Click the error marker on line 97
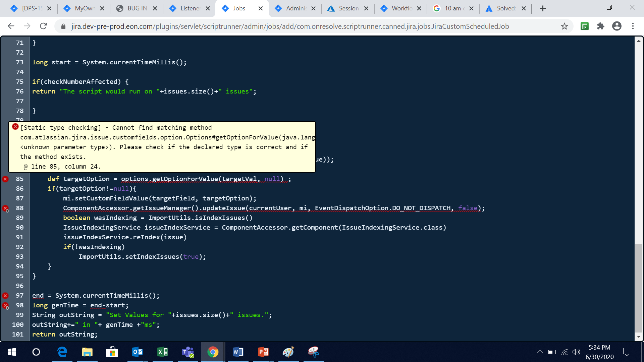Image resolution: width=644 pixels, height=362 pixels. 5,296
